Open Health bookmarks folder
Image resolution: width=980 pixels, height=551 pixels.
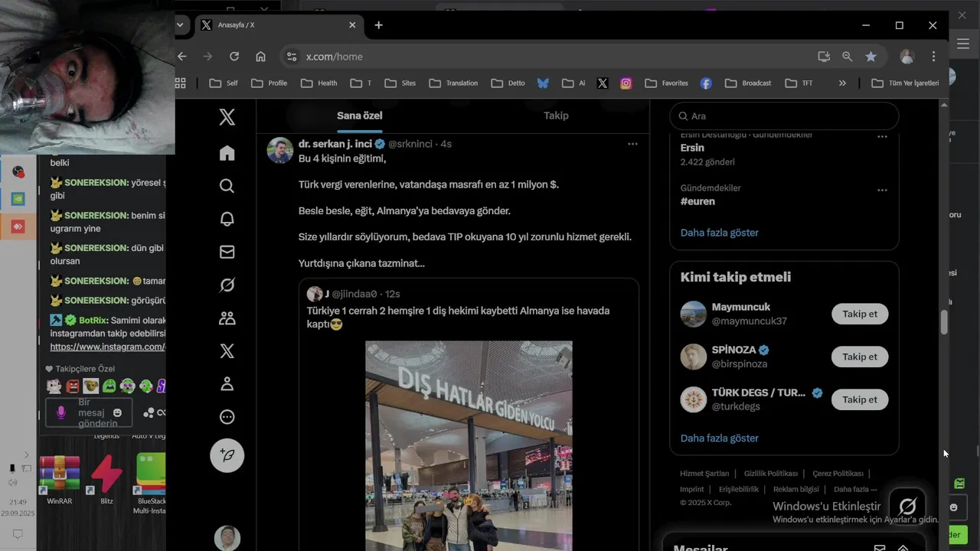[319, 83]
